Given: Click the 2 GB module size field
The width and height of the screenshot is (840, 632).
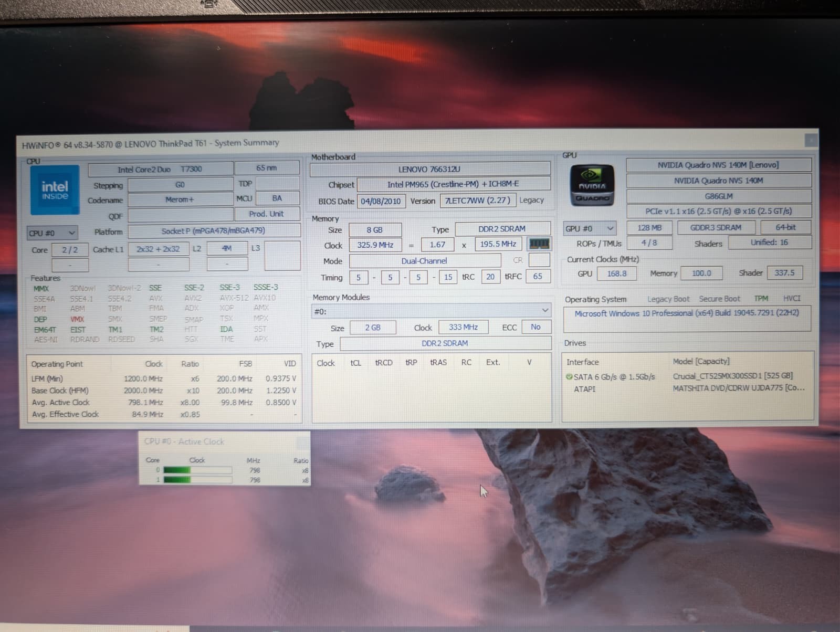Looking at the screenshot, I should click(373, 328).
